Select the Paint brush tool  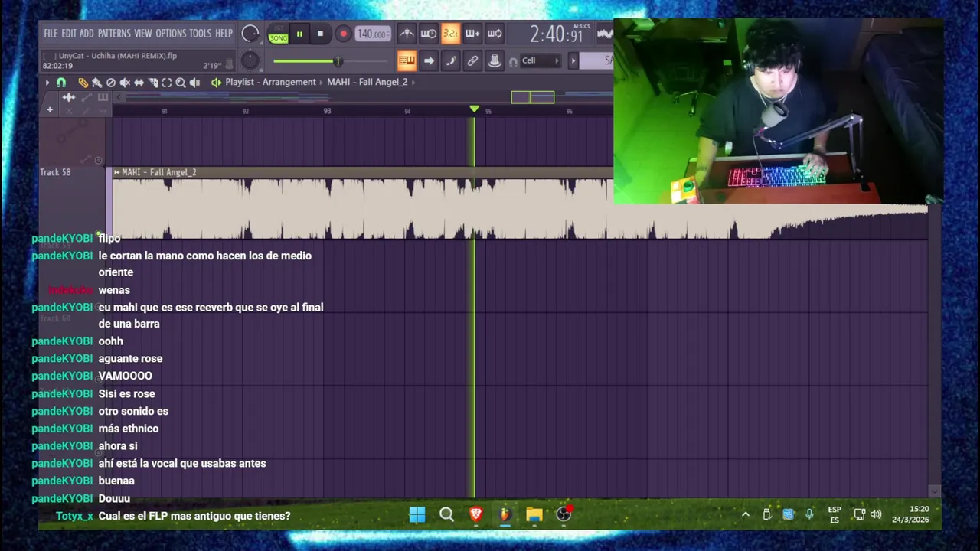[96, 82]
